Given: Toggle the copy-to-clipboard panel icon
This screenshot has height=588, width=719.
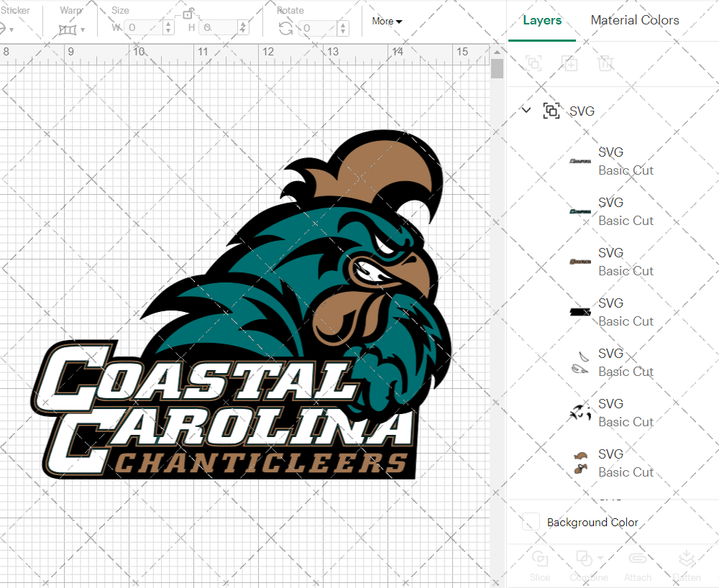Looking at the screenshot, I should (x=534, y=63).
